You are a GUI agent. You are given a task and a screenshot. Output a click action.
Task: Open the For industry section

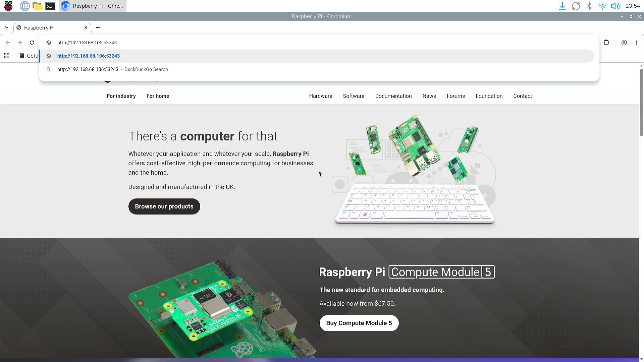[x=121, y=96]
